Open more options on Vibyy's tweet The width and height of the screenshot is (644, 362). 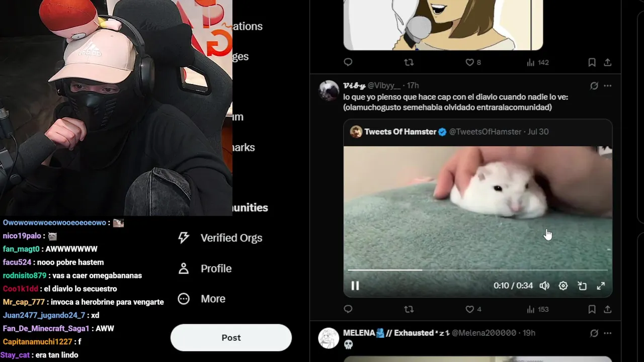pos(607,85)
